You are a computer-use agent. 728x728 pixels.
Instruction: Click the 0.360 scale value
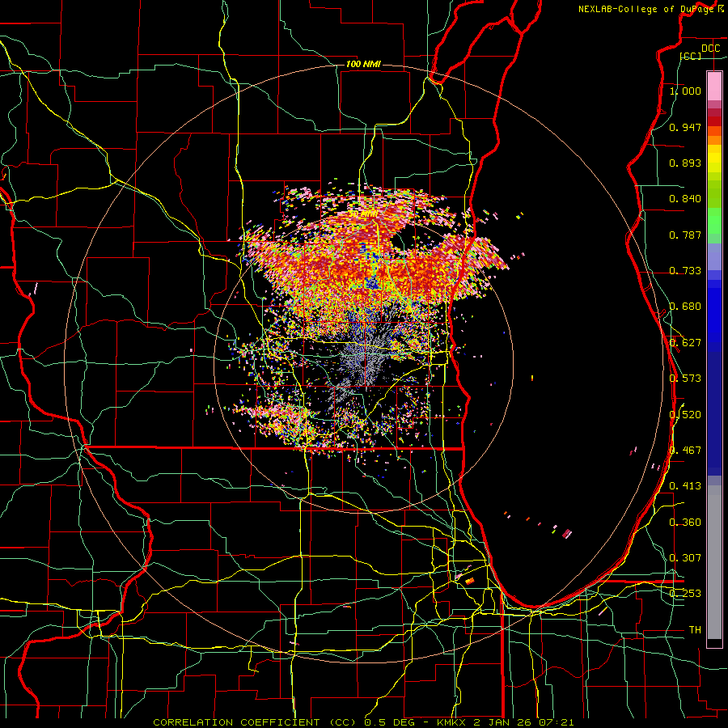tap(685, 522)
